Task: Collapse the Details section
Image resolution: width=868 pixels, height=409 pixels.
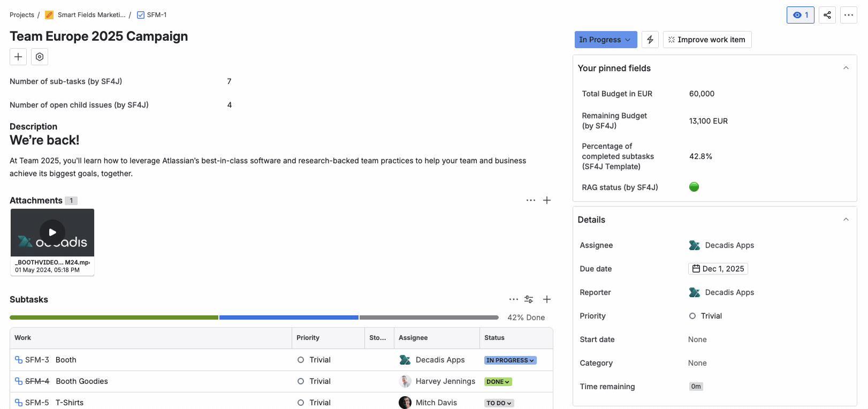Action: click(x=846, y=220)
